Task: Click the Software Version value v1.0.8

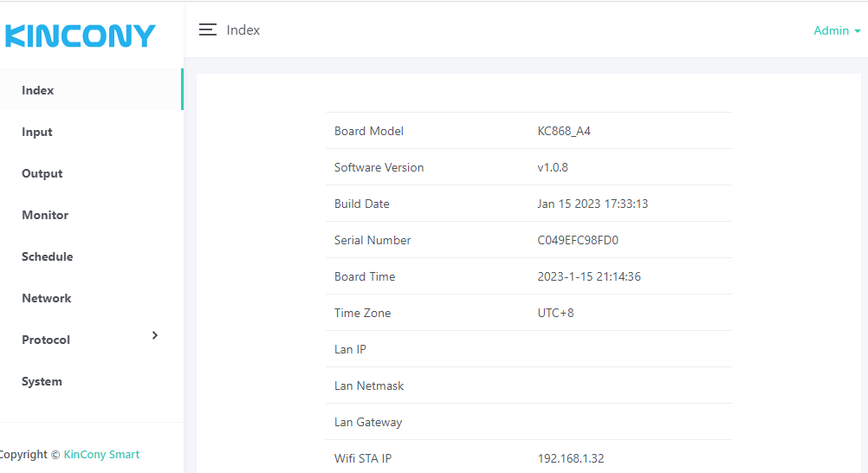Action: [x=553, y=167]
